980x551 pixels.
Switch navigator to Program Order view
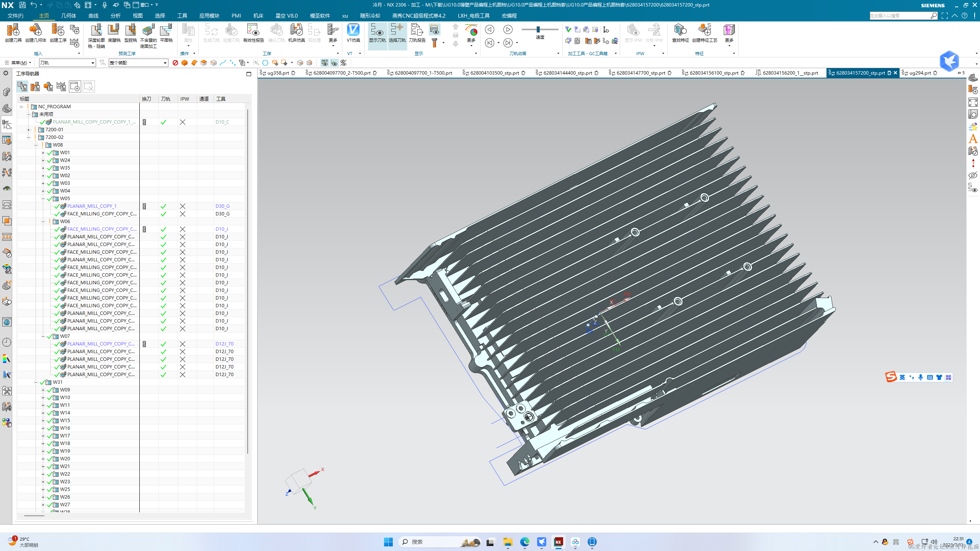[22, 87]
